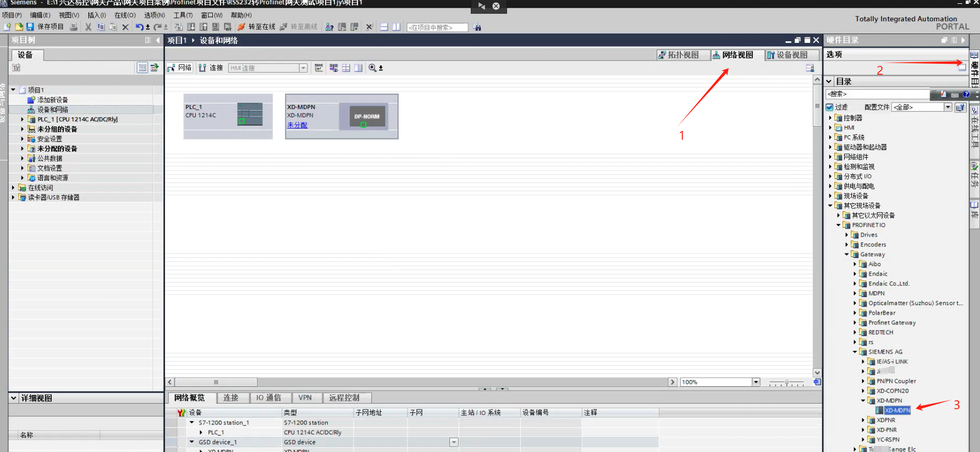Click the New project icon in toolbar
This screenshot has height=452, width=980.
[x=7, y=27]
